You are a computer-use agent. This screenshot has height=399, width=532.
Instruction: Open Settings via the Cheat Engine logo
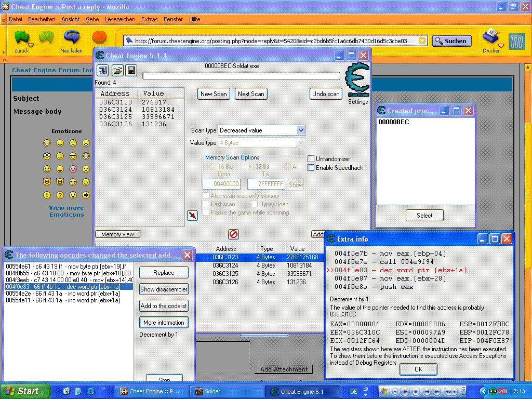point(357,80)
